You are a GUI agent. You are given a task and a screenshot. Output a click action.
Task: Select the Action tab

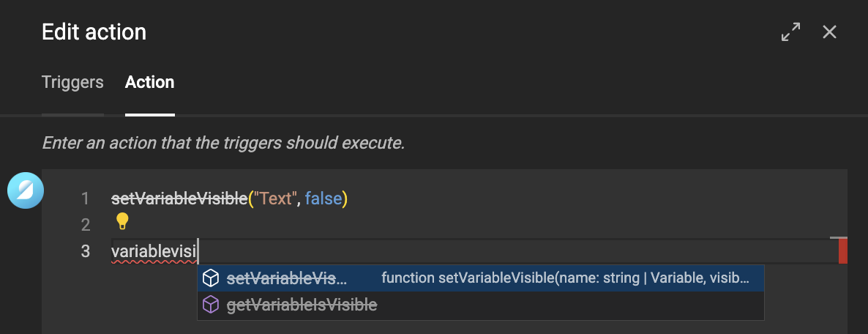149,82
